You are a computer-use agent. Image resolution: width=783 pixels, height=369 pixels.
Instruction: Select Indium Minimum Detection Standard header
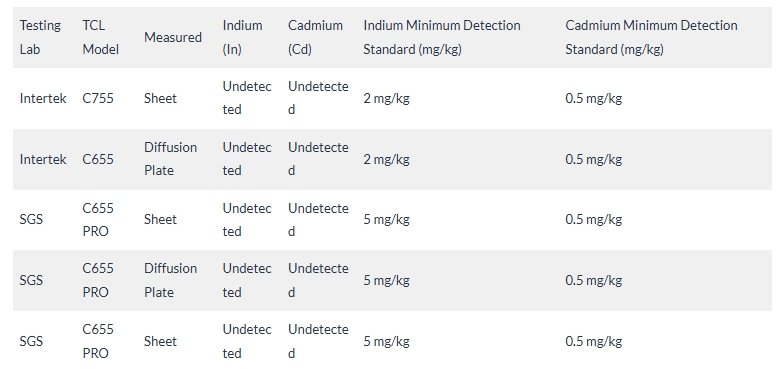[441, 37]
